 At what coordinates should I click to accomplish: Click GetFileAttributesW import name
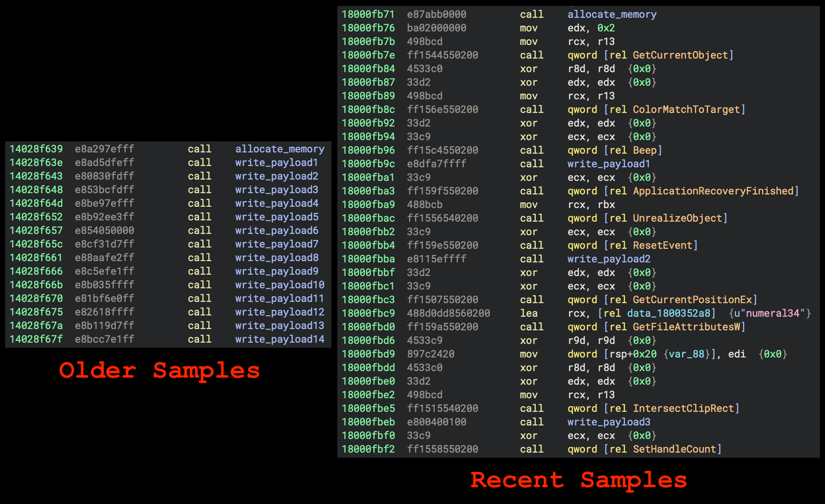[686, 327]
